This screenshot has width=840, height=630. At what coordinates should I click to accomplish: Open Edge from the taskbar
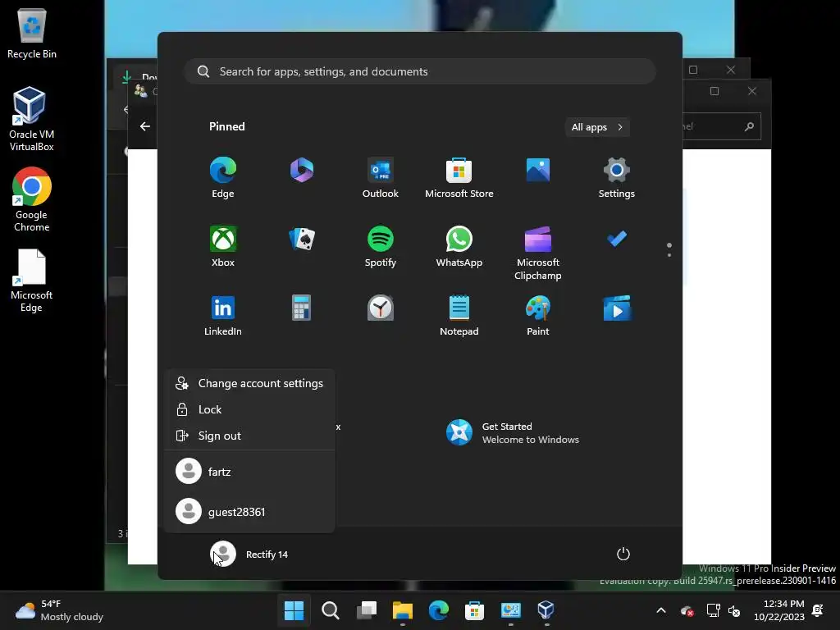click(438, 610)
